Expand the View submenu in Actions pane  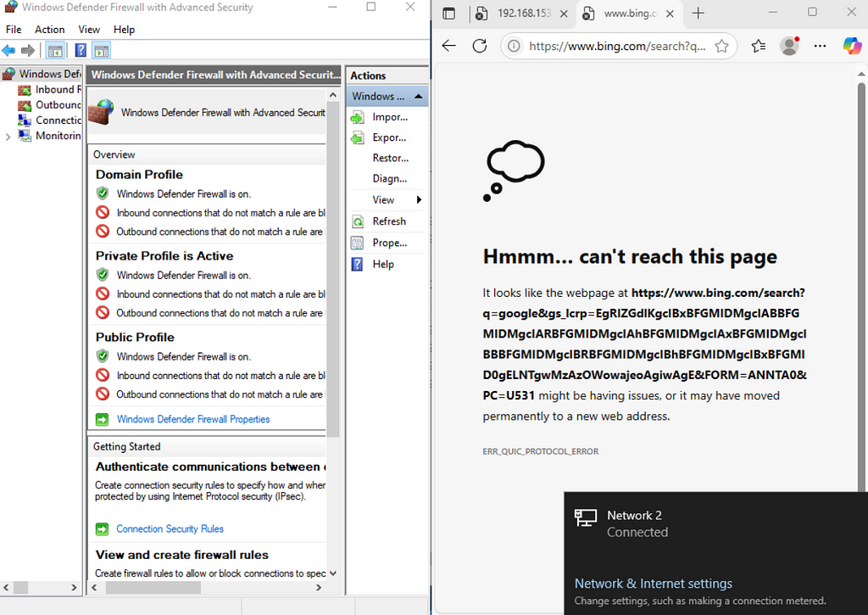(387, 199)
